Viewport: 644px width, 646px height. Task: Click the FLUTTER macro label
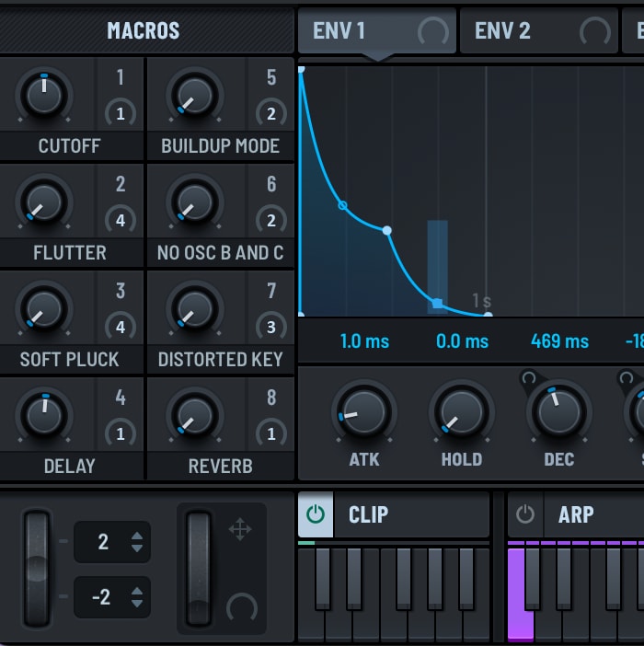70,252
